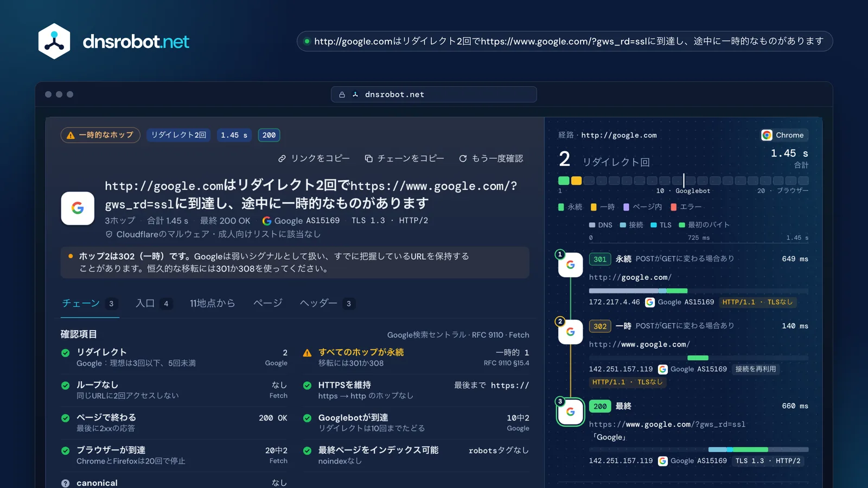Click the hop 3 timing bar
868x488 pixels.
pyautogui.click(x=699, y=450)
